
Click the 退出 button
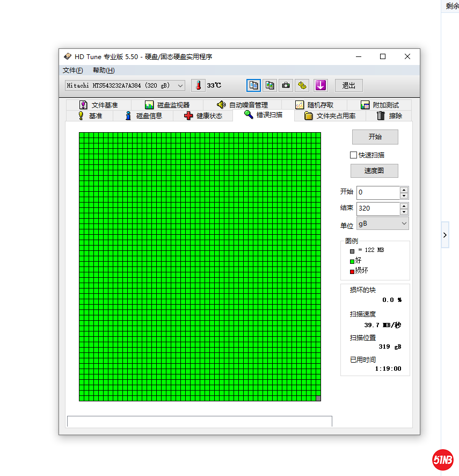[348, 85]
